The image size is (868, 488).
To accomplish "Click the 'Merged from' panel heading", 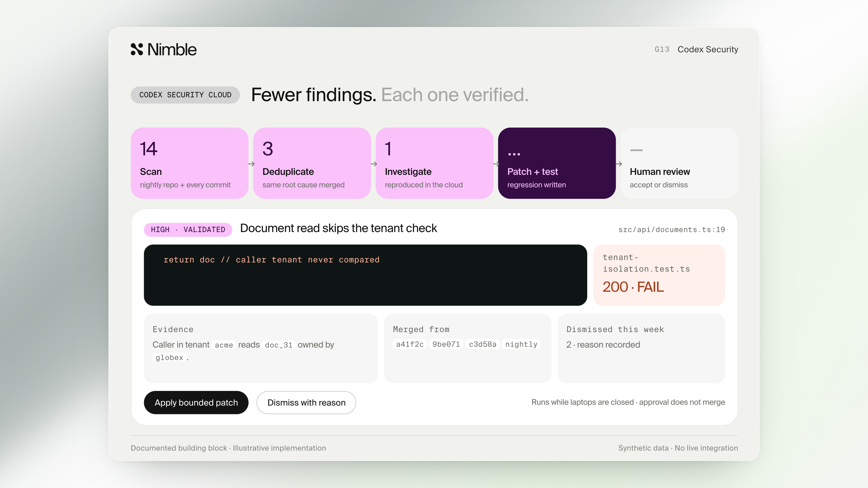I will pyautogui.click(x=421, y=329).
